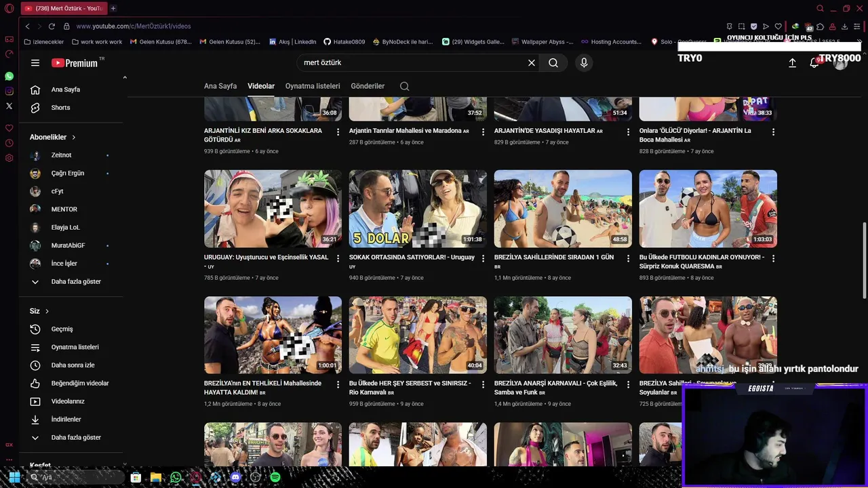The image size is (868, 488).
Task: Open a new browser tab
Action: point(113,8)
